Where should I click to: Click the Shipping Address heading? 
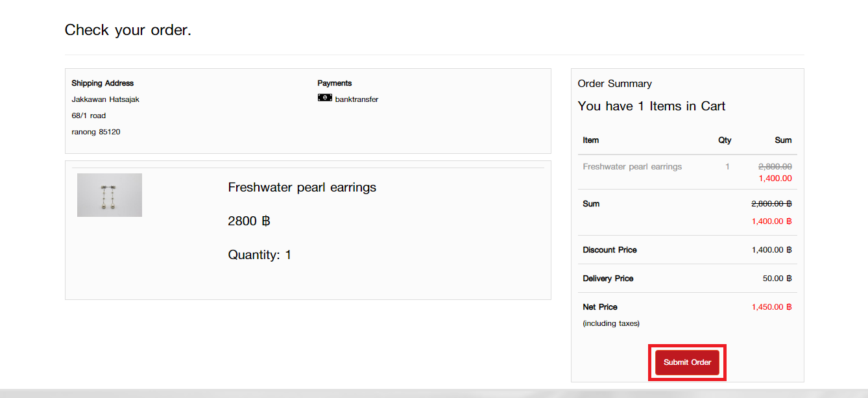(x=102, y=83)
